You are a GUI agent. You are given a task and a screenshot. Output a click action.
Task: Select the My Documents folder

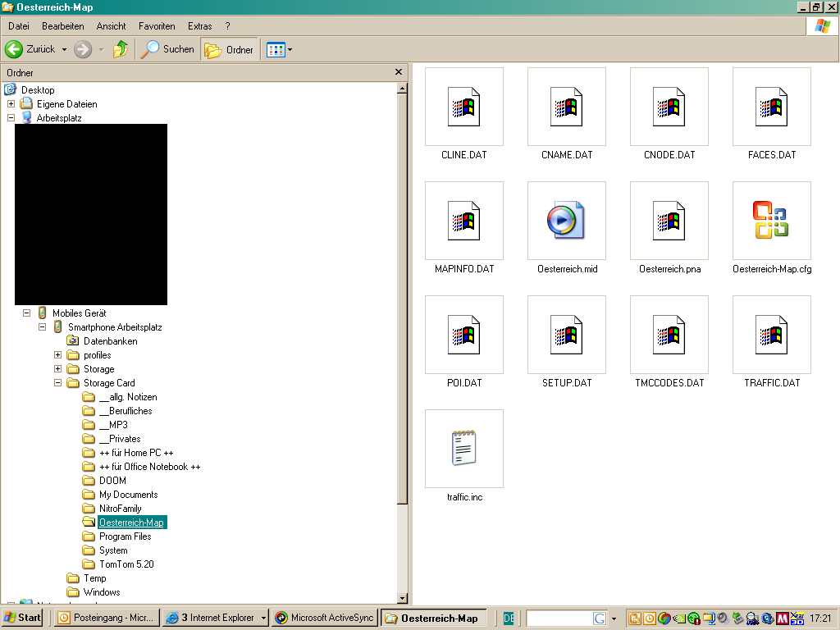(128, 495)
